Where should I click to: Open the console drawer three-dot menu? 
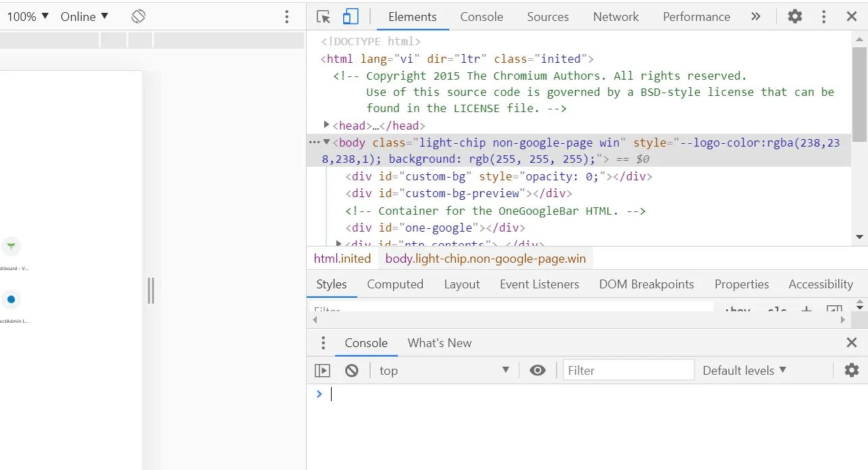click(324, 343)
